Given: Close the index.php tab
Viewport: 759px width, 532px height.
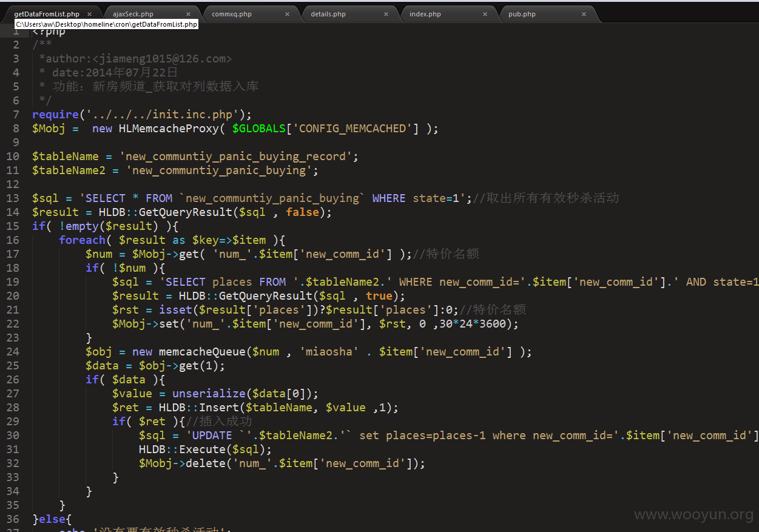Looking at the screenshot, I should pos(485,14).
